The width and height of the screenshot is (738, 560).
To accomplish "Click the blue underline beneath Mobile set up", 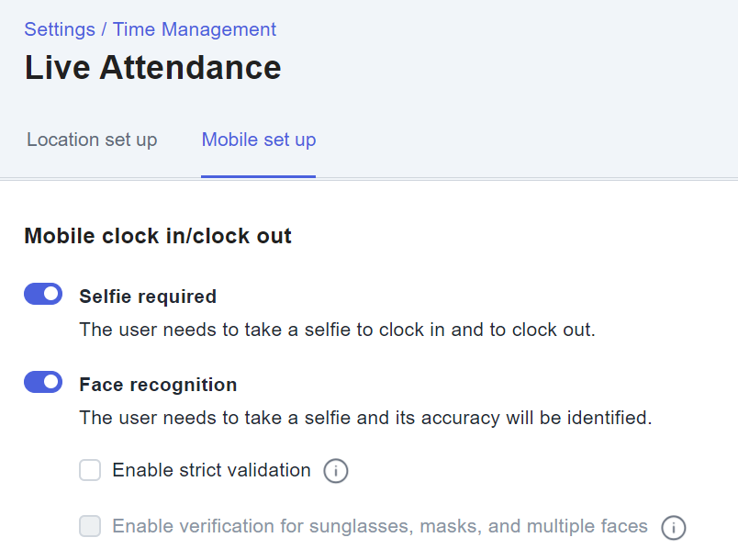I will pyautogui.click(x=259, y=176).
